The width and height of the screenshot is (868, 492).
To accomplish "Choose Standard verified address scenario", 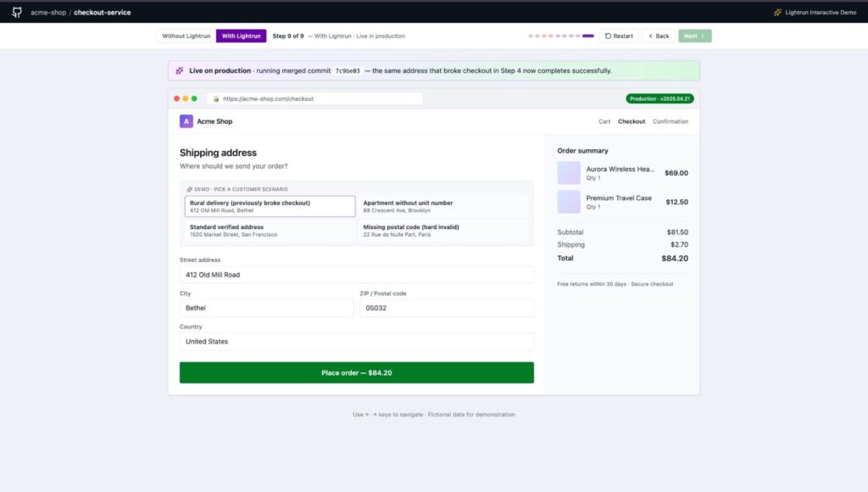I will pos(270,231).
